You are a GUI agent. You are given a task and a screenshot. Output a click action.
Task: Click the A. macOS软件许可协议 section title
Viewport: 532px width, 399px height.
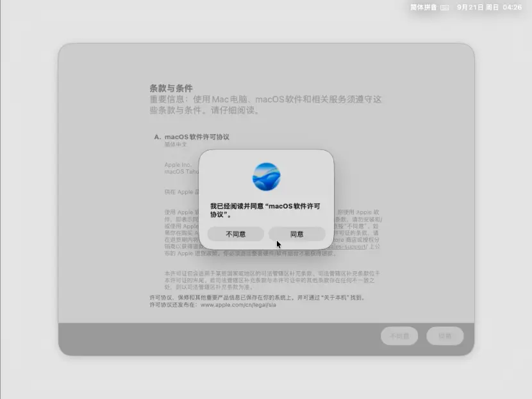(192, 137)
